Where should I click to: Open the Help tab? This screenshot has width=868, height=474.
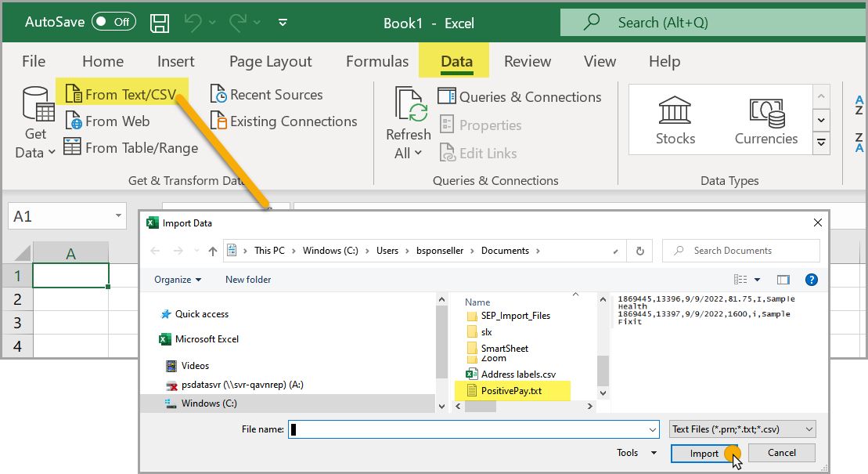(x=665, y=61)
